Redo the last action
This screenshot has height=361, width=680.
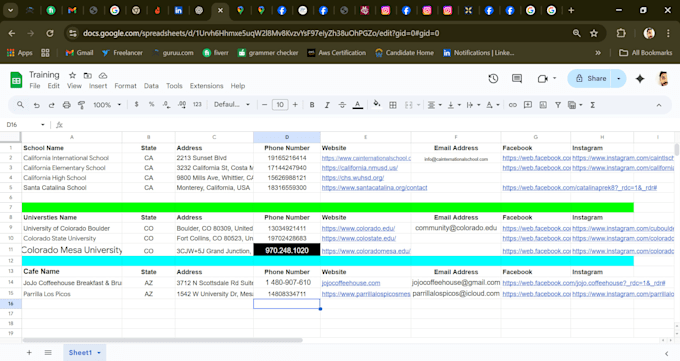coord(52,105)
